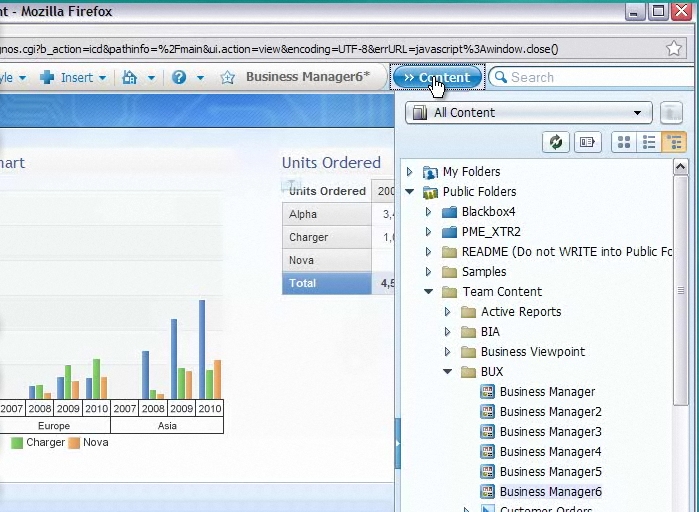699x512 pixels.
Task: Select the Active Reports folder
Action: click(521, 312)
